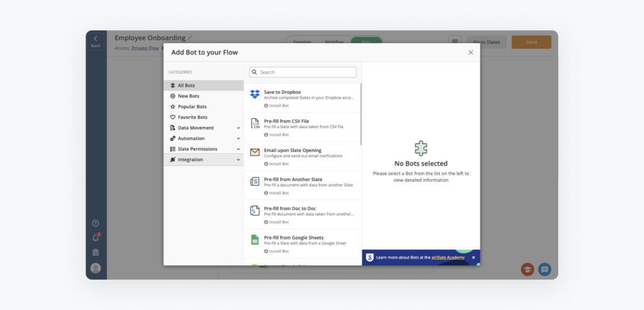Image resolution: width=644 pixels, height=310 pixels.
Task: Select the CSV file icon
Action: point(255,123)
